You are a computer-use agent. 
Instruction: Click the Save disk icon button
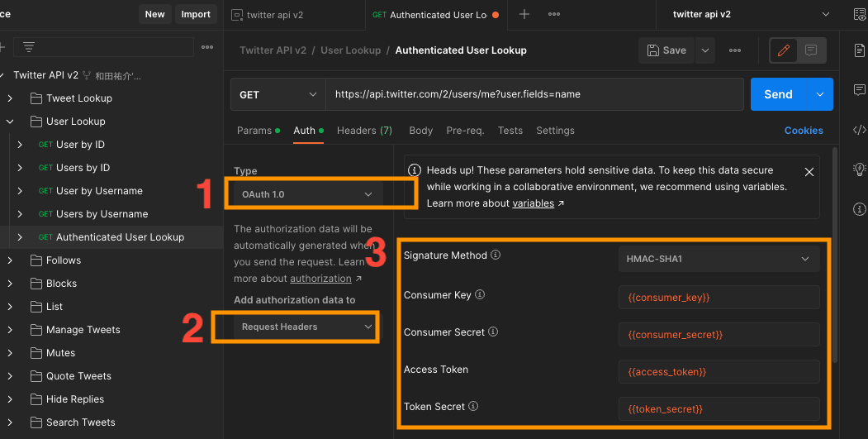[666, 50]
